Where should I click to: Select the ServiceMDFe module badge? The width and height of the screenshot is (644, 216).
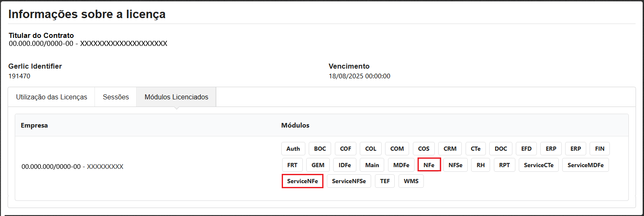(585, 165)
